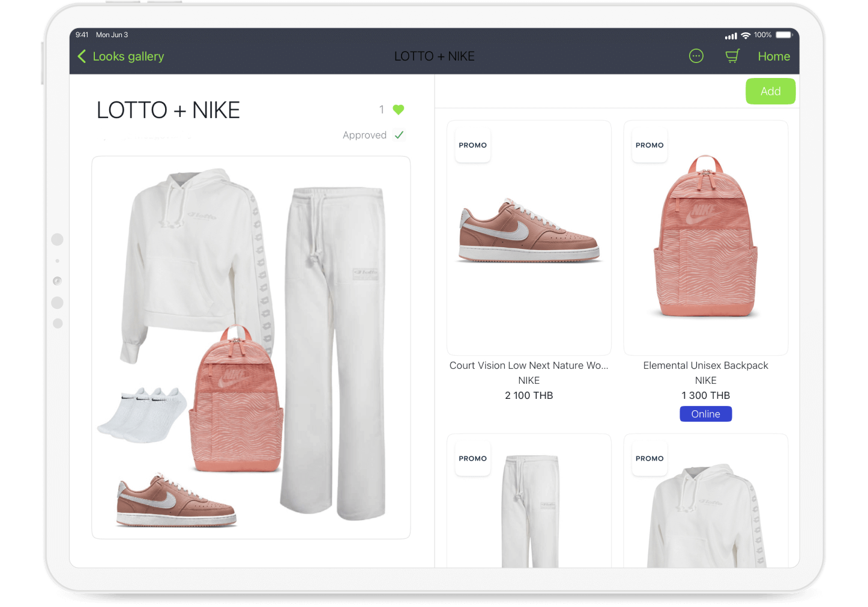Open the NIKE link under the backpack price
This screenshot has width=868, height=607.
click(705, 380)
